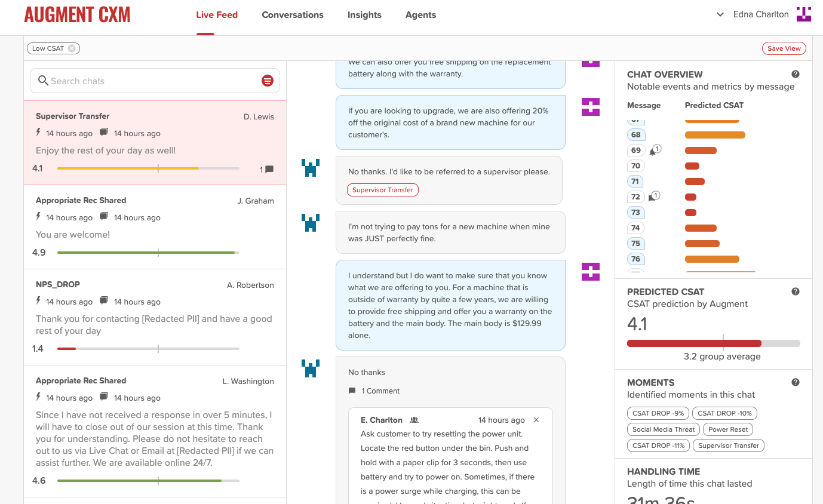This screenshot has height=504, width=823.
Task: Click the 4.6 score bar on L. Washington chat
Action: pyautogui.click(x=148, y=481)
